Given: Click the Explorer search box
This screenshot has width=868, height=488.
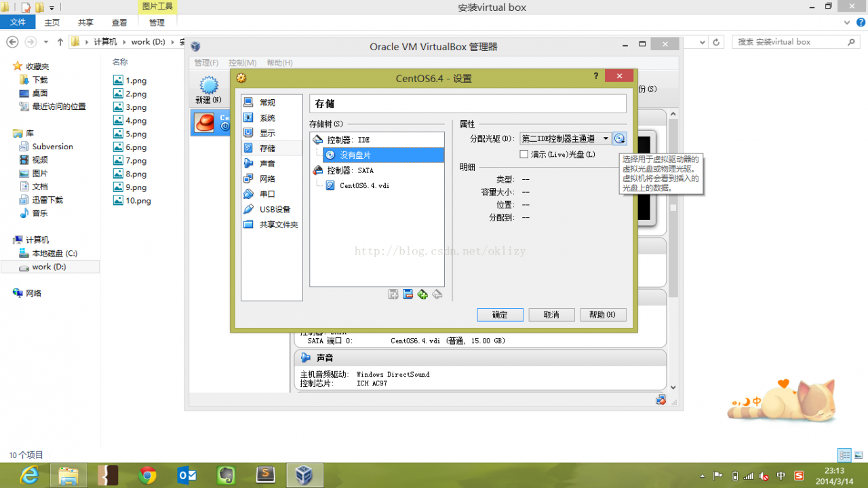Looking at the screenshot, I should [x=796, y=42].
